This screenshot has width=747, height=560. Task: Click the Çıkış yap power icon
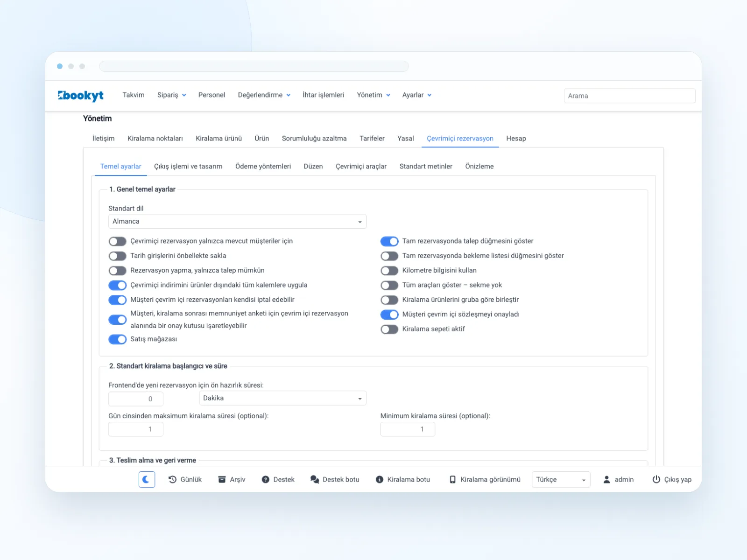(656, 479)
